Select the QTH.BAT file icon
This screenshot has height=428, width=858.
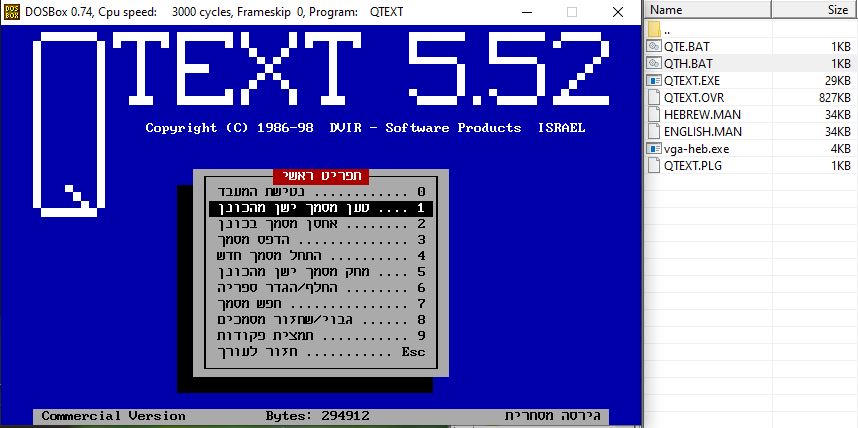coord(653,63)
